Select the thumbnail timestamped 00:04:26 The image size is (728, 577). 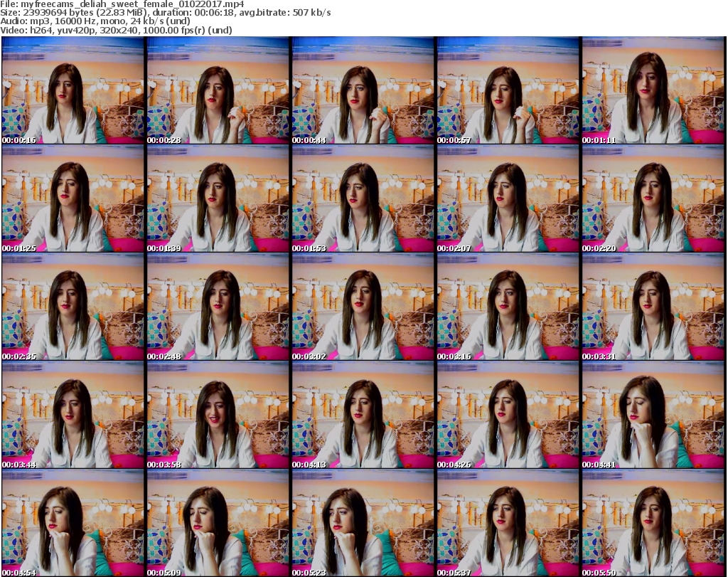508,415
